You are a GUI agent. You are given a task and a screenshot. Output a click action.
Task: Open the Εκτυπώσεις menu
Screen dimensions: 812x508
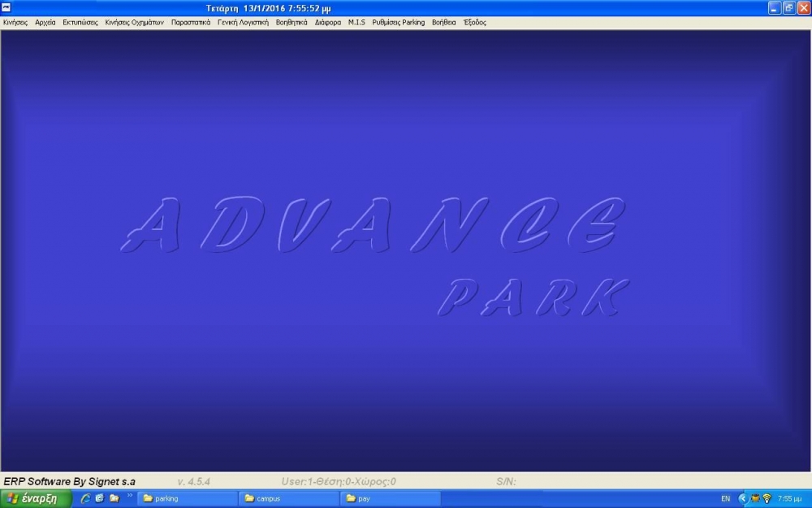(x=80, y=22)
